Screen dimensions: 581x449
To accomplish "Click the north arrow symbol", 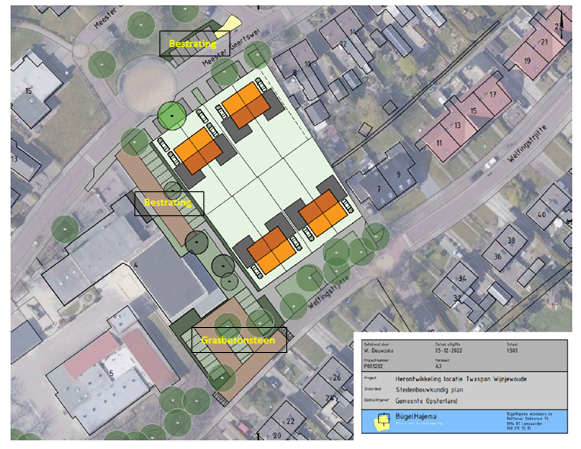I will 562,25.
